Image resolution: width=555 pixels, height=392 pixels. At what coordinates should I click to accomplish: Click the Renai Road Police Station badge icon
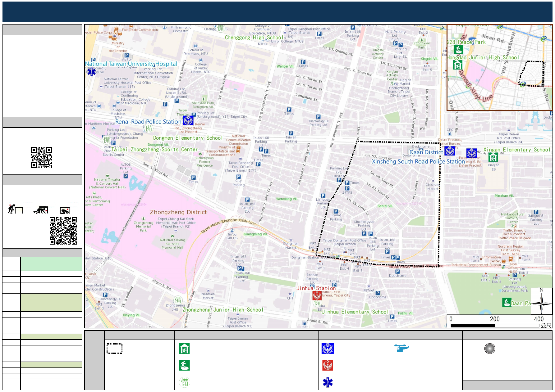point(188,120)
